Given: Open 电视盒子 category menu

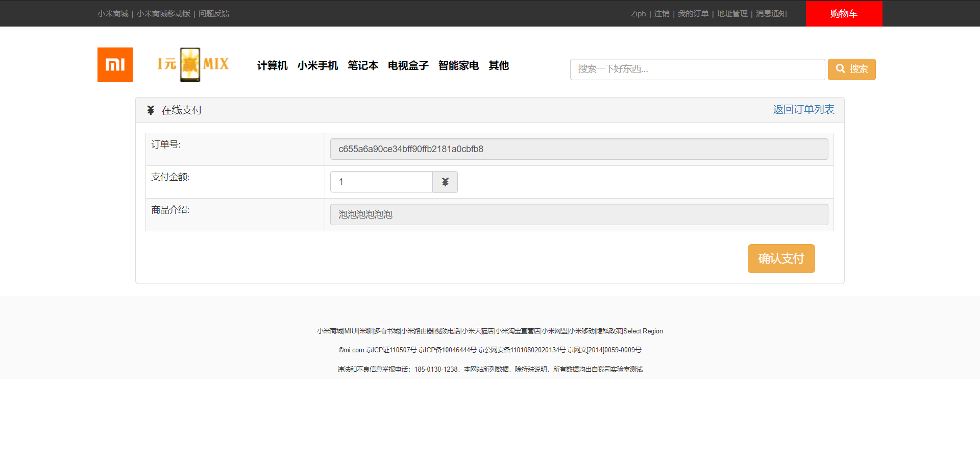Looking at the screenshot, I should (x=408, y=65).
